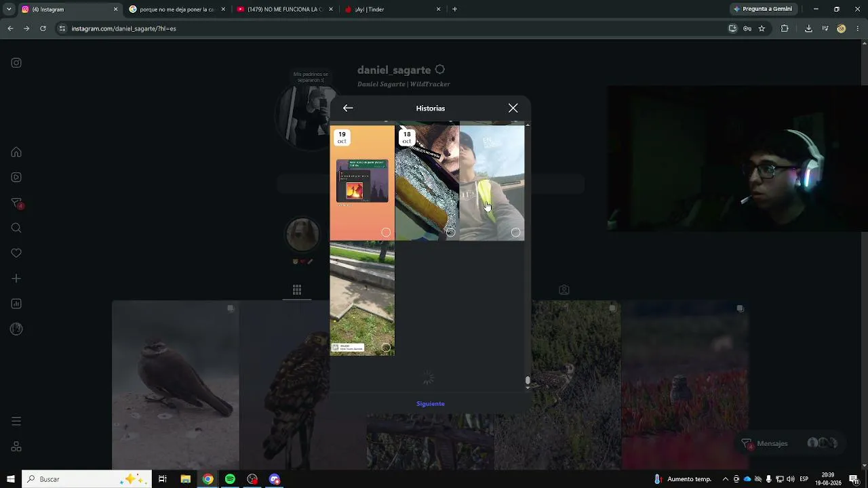Open the volume speaker tray icon
Screen dimensions: 868x488
(x=790, y=479)
